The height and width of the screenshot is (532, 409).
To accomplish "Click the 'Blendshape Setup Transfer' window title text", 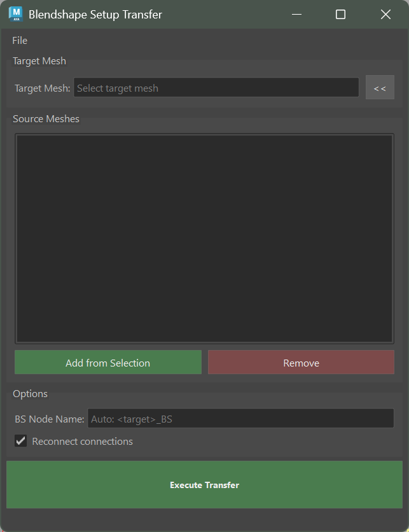I will [95, 15].
